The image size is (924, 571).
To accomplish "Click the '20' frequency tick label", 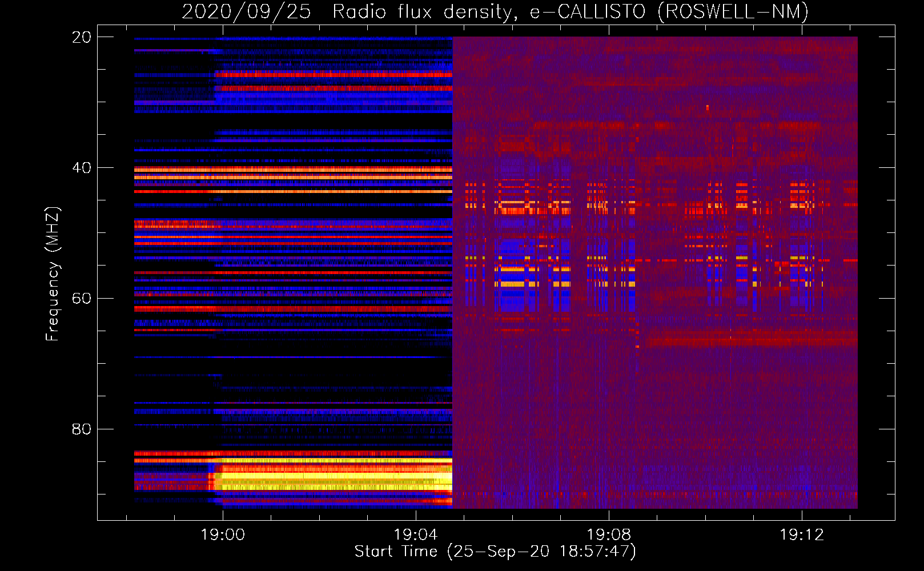I will point(82,37).
